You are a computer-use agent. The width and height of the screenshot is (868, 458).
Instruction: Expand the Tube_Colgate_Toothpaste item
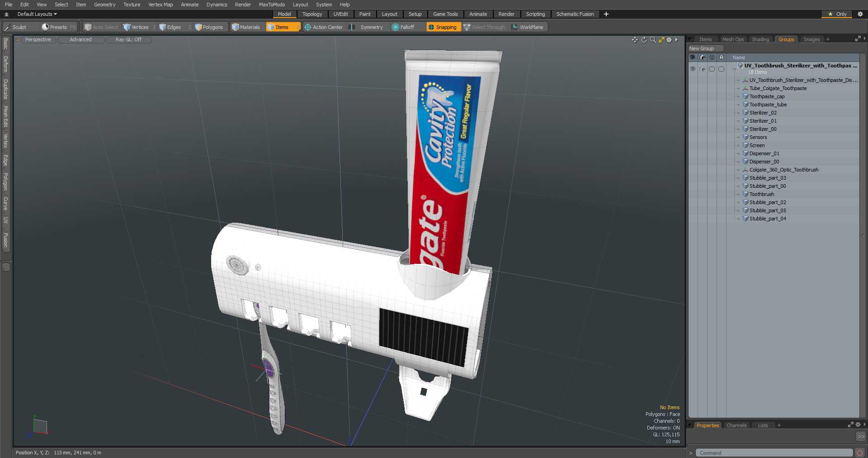pyautogui.click(x=739, y=88)
